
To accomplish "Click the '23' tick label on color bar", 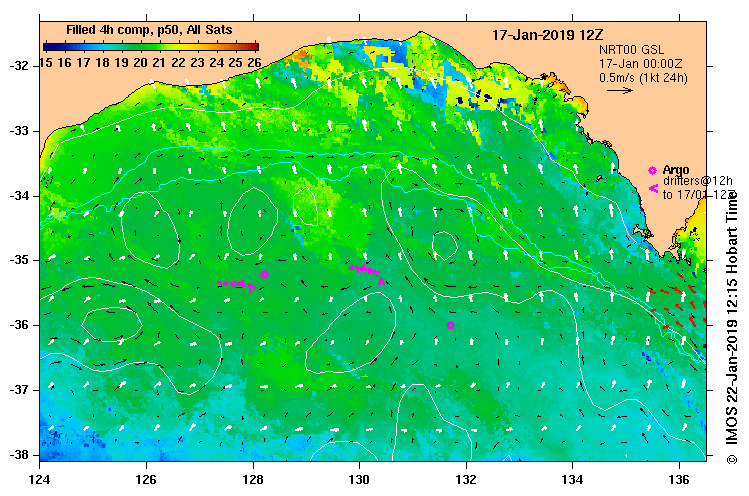I will tap(197, 63).
